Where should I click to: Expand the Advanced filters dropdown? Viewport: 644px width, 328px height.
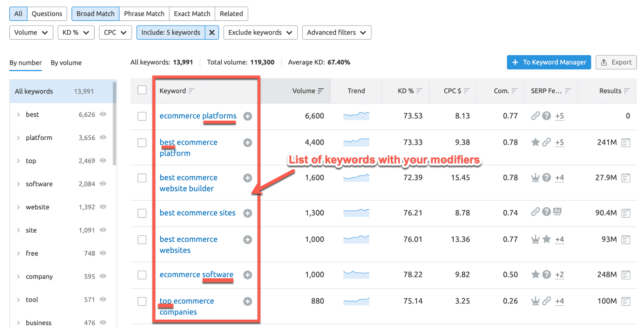(x=336, y=33)
